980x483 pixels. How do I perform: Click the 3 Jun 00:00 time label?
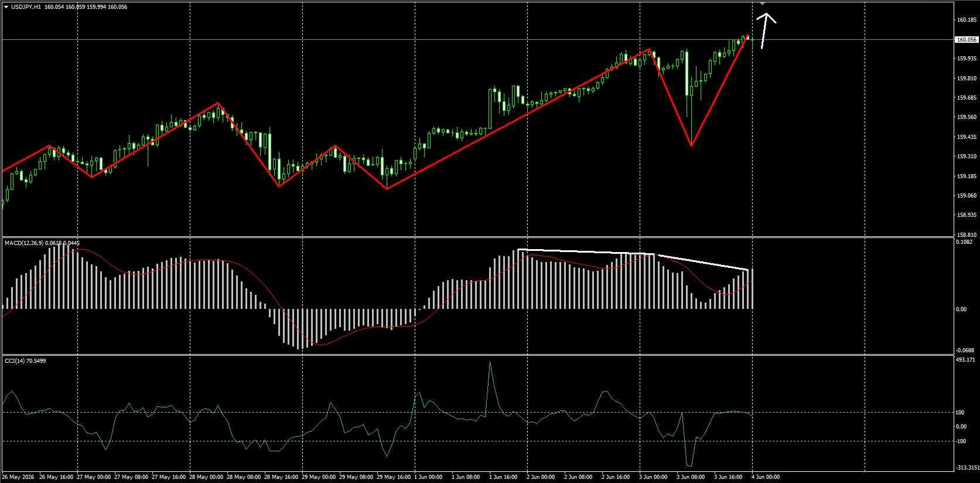[x=654, y=477]
